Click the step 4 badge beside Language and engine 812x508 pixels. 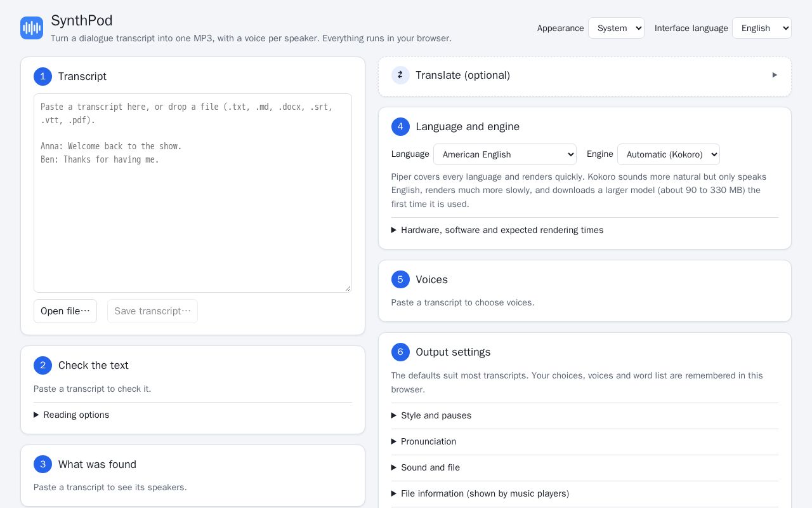[x=400, y=126]
